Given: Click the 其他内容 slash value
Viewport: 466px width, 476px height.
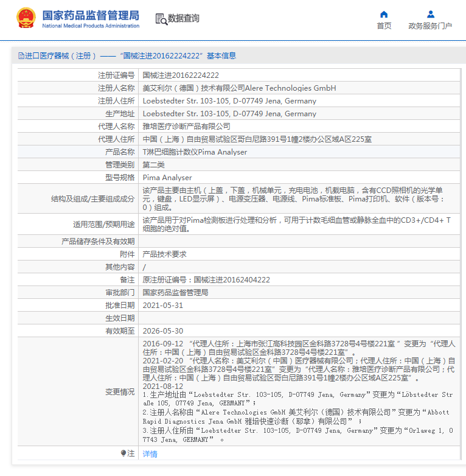Looking at the screenshot, I should (x=144, y=267).
